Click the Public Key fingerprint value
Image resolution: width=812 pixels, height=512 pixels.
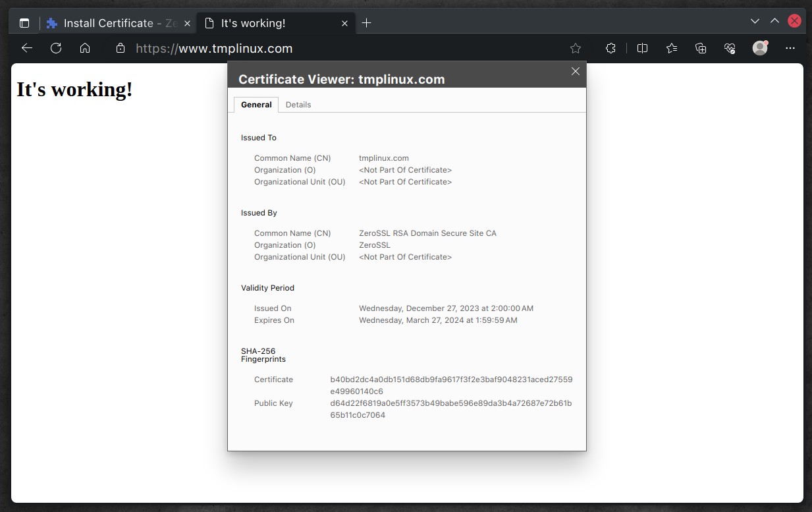tap(451, 409)
